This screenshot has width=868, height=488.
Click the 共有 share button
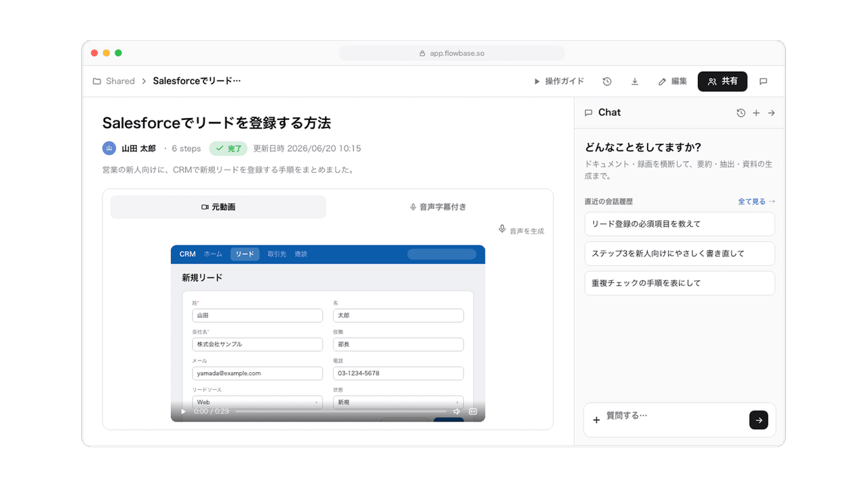tap(722, 81)
